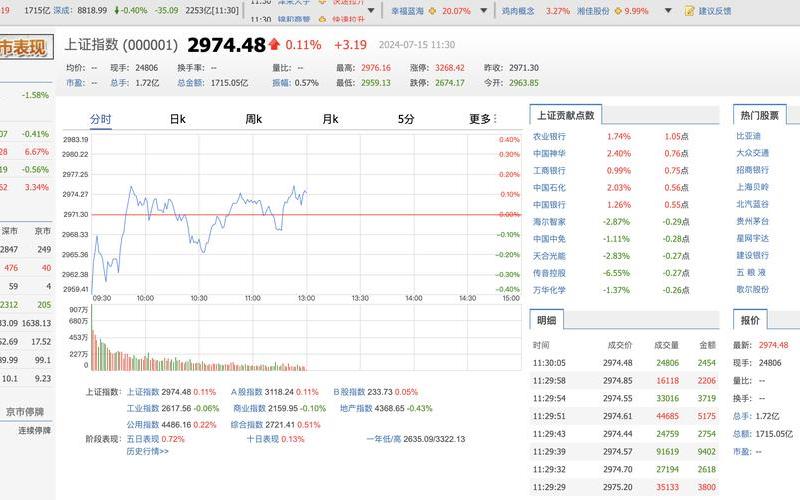
Task: Open 农业银行 in contribution list
Action: pos(549,136)
